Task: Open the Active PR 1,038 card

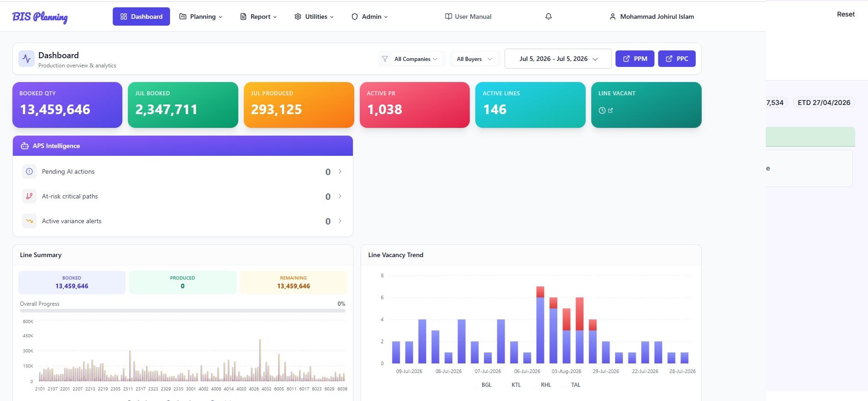Action: pyautogui.click(x=415, y=105)
